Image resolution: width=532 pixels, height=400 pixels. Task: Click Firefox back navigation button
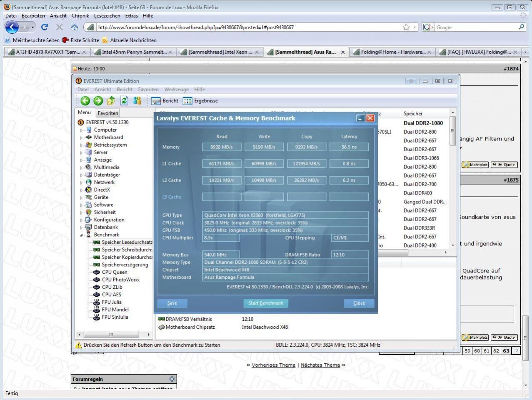pos(12,27)
